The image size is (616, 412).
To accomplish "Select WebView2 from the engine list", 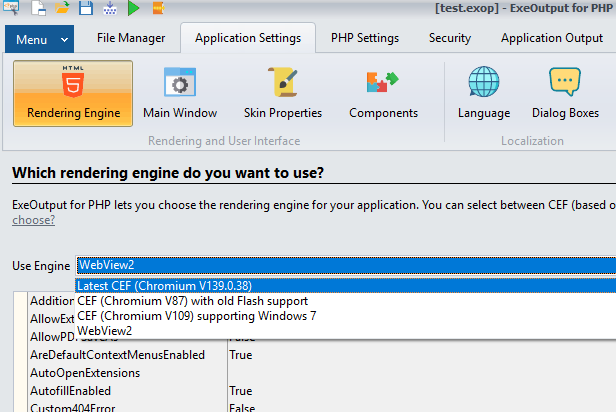I will click(105, 330).
